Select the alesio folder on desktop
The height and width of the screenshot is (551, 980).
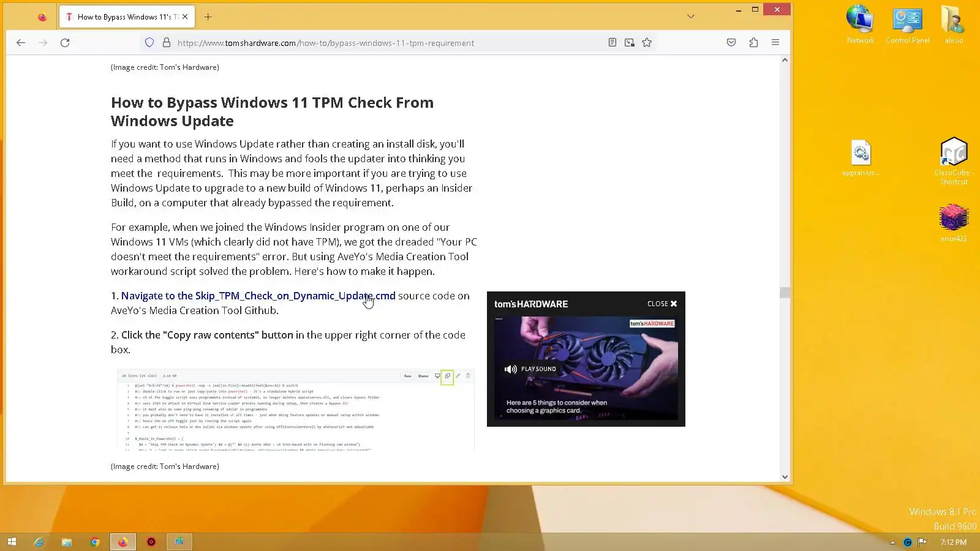954,24
